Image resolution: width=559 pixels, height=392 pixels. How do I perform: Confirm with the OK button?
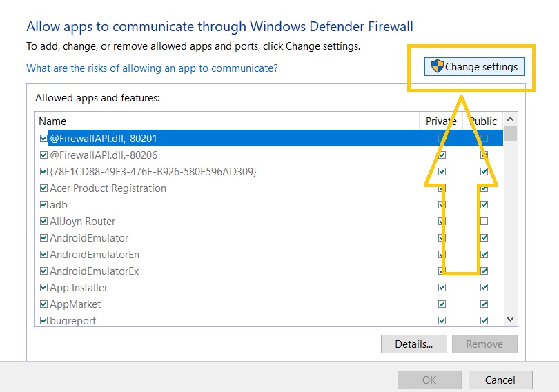click(x=429, y=380)
